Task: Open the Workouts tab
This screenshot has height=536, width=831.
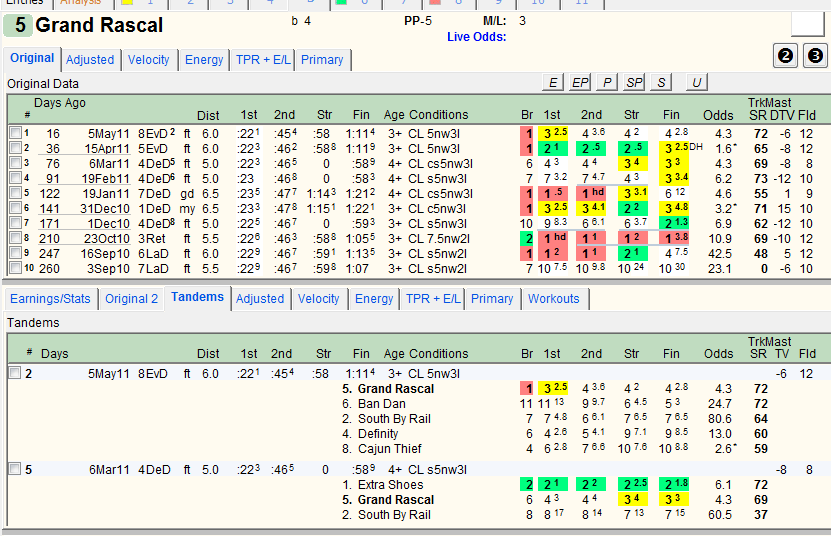Action: [554, 299]
